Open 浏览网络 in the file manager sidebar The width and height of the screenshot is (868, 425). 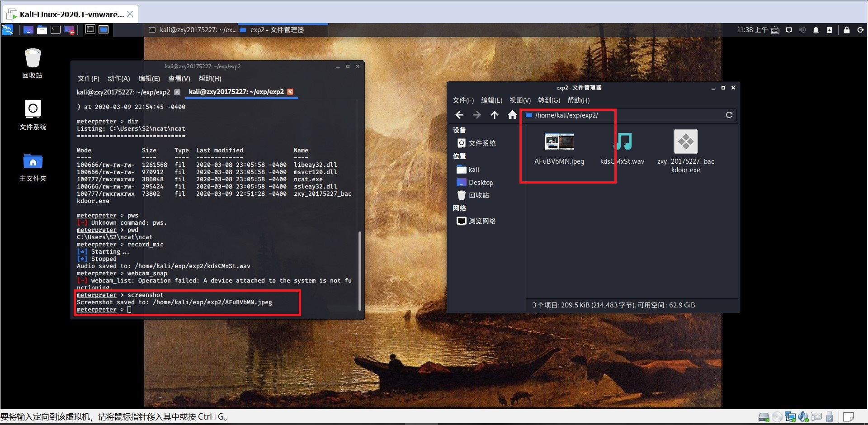click(x=476, y=221)
